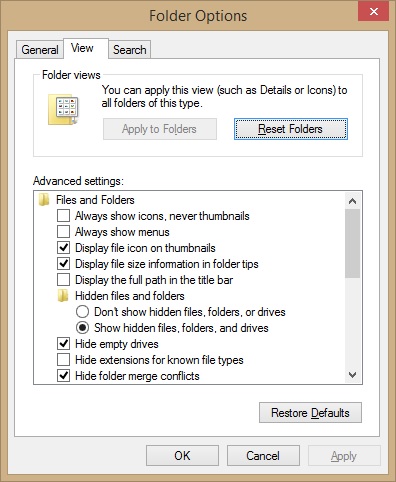The width and height of the screenshot is (396, 482).
Task: Choose Show hidden files, folders, and drives
Action: click(x=82, y=328)
